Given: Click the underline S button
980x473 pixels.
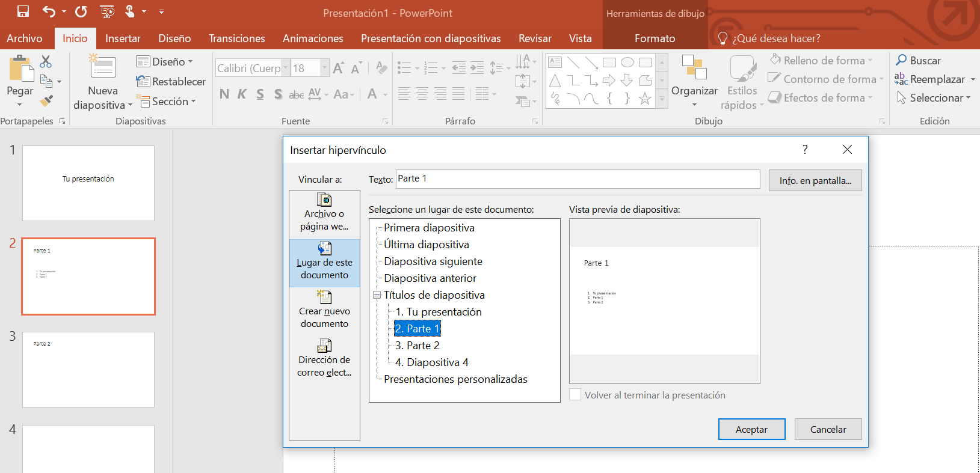Looking at the screenshot, I should click(x=260, y=94).
